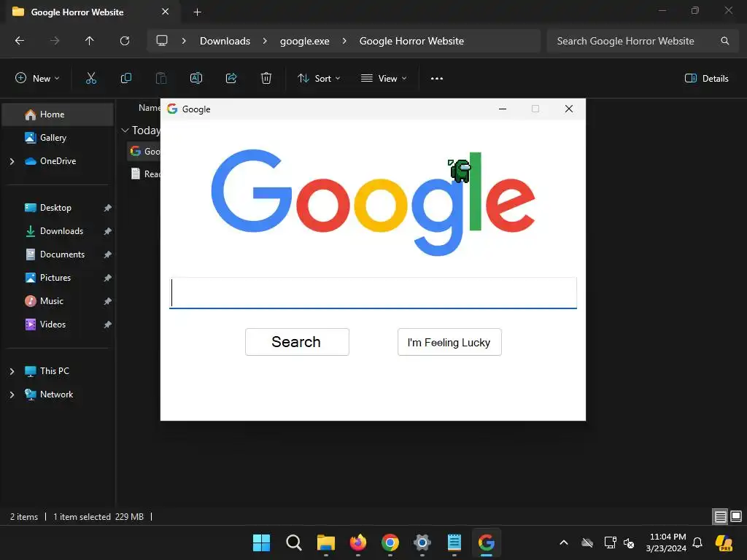The width and height of the screenshot is (747, 560).
Task: Click the I'm Feeling Lucky button
Action: [x=449, y=342]
